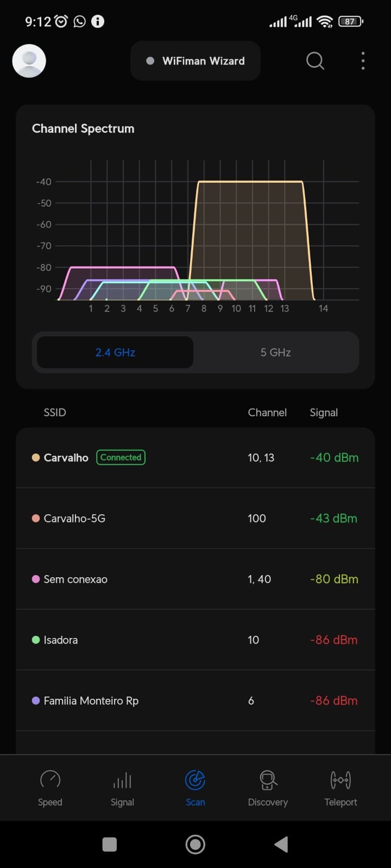Open the three-dot overflow menu
This screenshot has height=868, width=391.
tap(363, 61)
